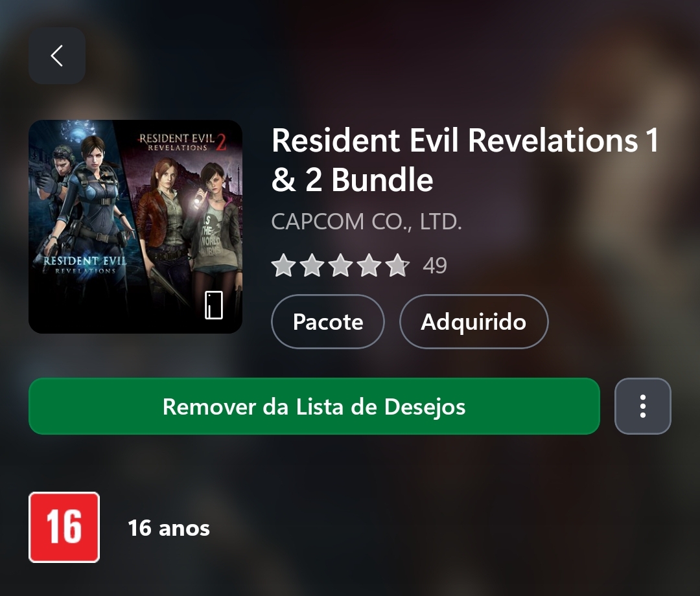
Task: Select the fourth rating star
Action: (x=369, y=266)
